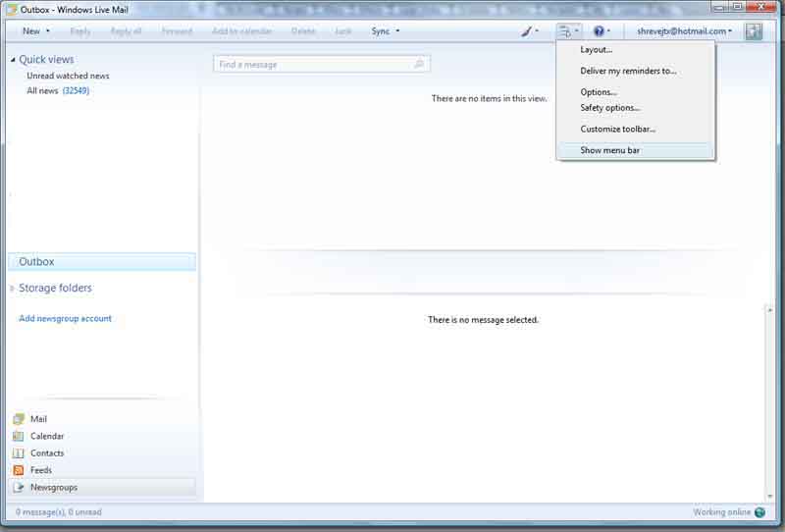Switch to Contacts view label

tap(47, 452)
